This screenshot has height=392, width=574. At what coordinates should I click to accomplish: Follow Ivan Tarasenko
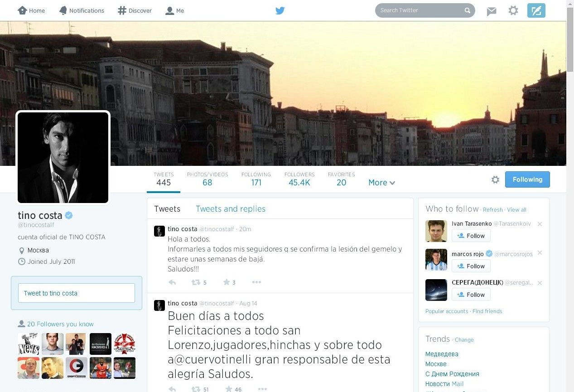(471, 236)
